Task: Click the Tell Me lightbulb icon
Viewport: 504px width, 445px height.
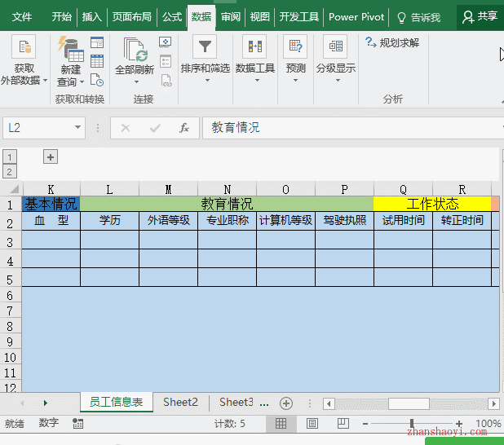Action: click(401, 17)
